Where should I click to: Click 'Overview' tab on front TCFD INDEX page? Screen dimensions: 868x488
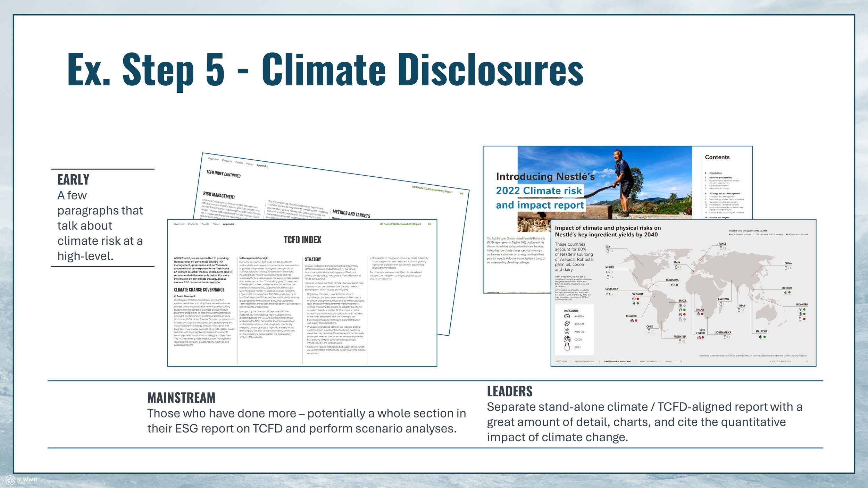[179, 224]
